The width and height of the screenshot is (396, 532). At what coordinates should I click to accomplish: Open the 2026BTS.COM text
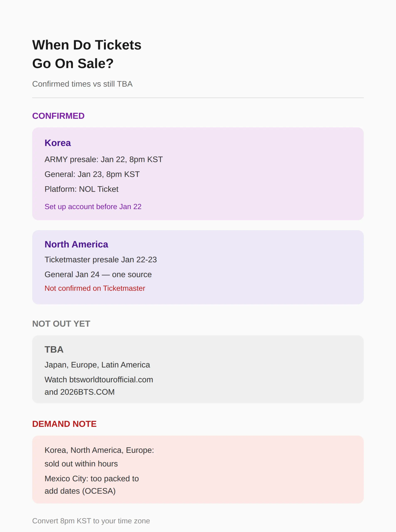(x=87, y=392)
